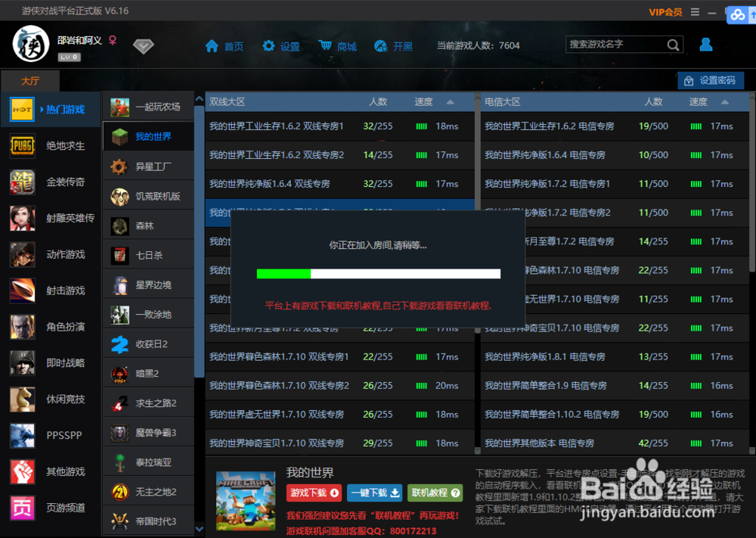Choose 一败涂地 in the game list

click(x=148, y=314)
